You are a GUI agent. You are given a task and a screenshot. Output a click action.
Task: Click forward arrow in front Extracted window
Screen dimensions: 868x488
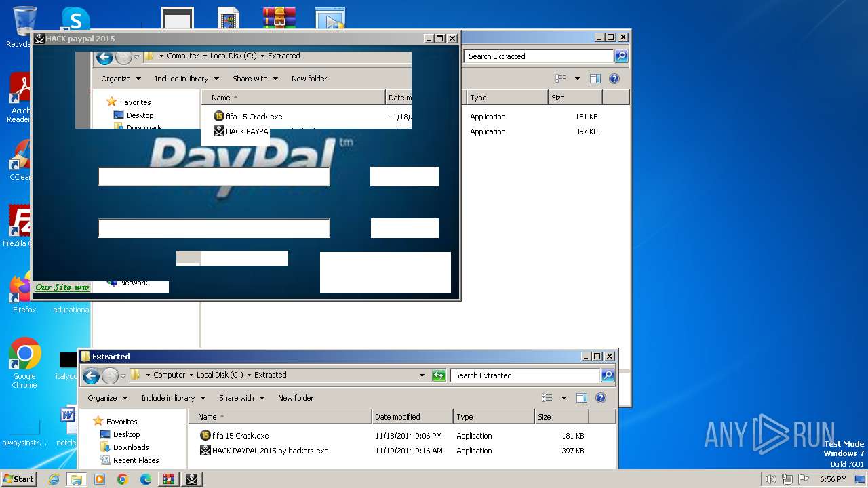point(110,375)
